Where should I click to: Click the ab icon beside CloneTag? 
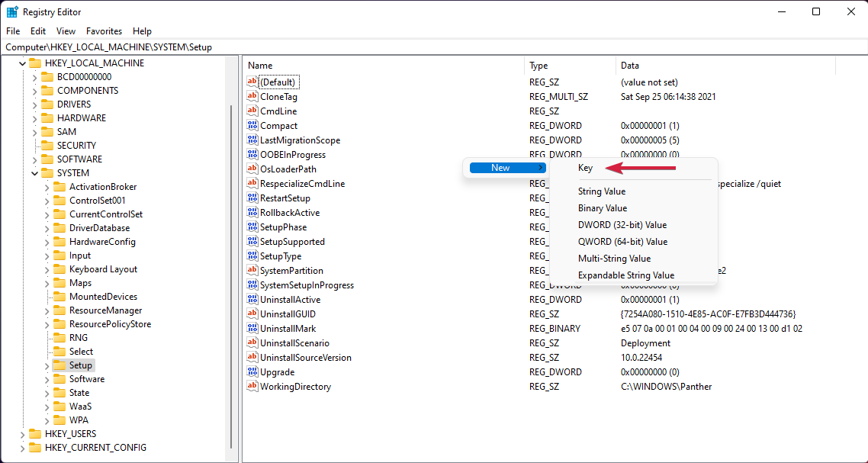(252, 96)
